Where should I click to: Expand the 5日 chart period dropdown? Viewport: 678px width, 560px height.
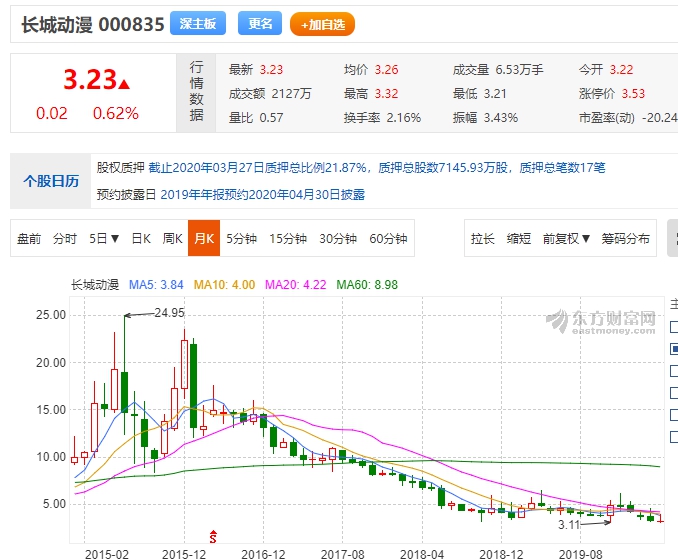tap(104, 239)
